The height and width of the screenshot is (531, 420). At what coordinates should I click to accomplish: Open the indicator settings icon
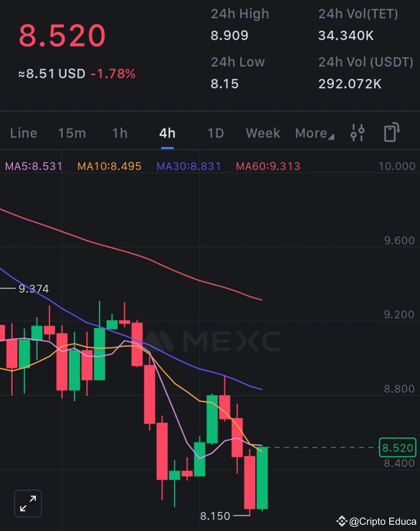(357, 133)
